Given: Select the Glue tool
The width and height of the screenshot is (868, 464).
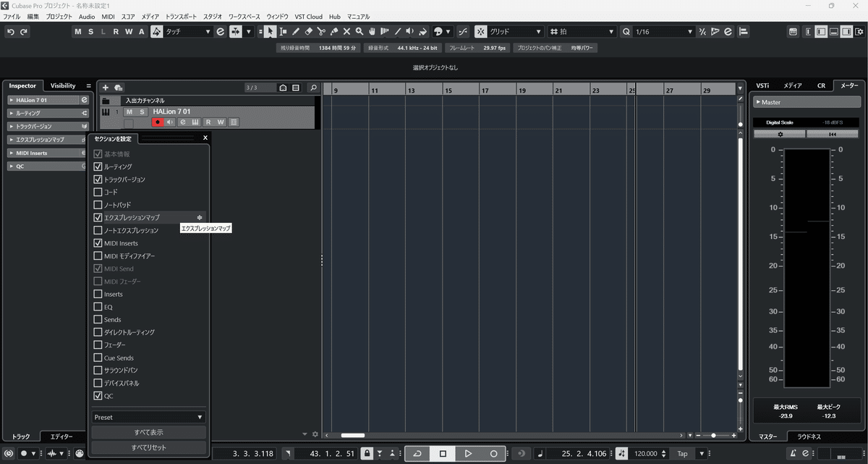Looking at the screenshot, I should pos(334,32).
